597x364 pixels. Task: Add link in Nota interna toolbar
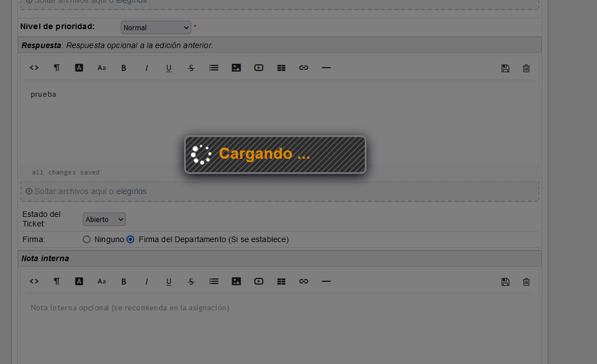304,281
